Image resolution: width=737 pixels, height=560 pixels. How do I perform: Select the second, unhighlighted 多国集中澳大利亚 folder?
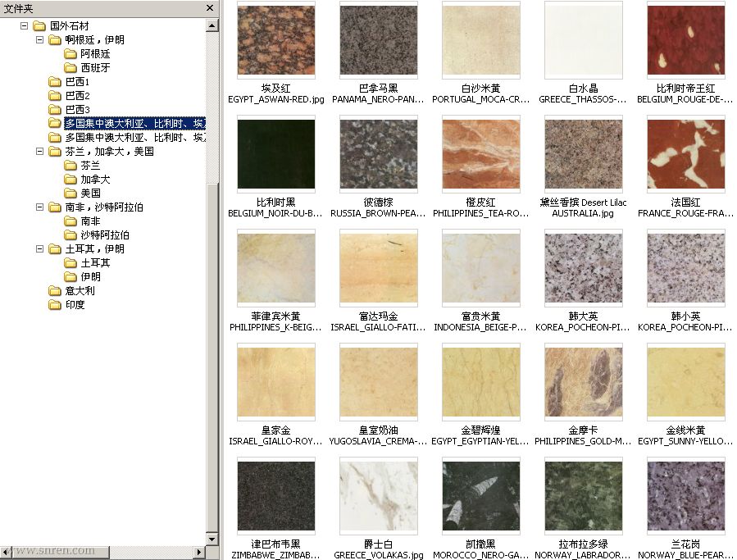coord(135,137)
